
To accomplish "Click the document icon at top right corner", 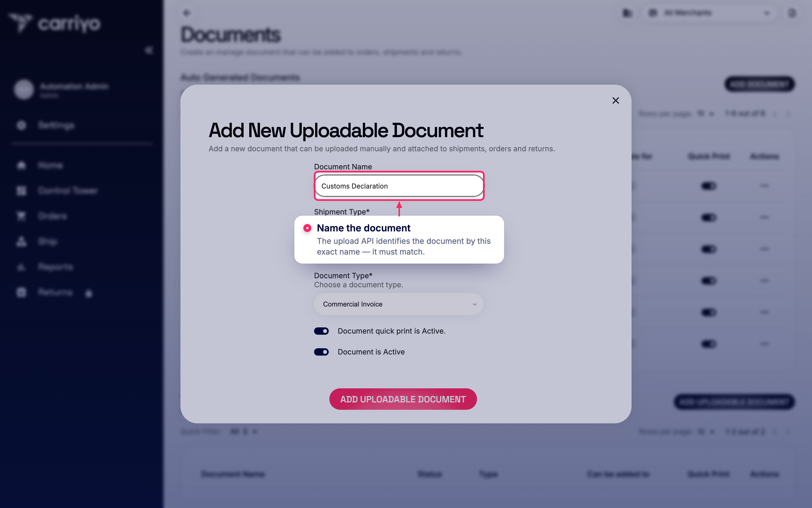I will (792, 13).
